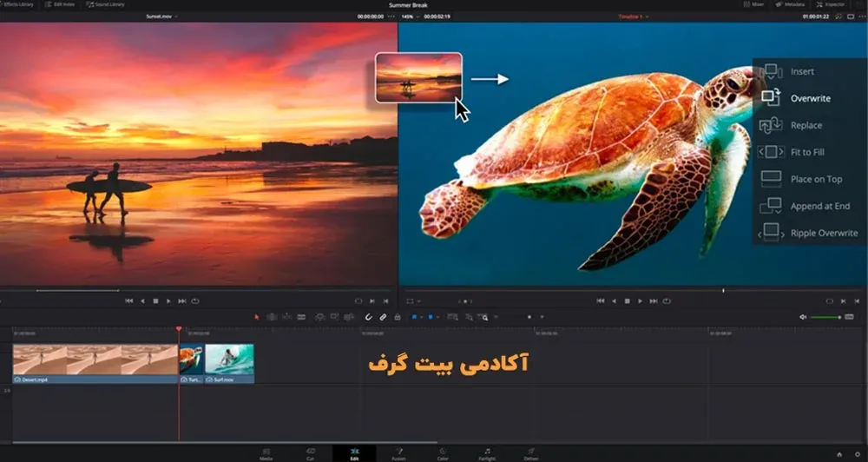
Task: Stop playback in source viewer
Action: click(x=155, y=300)
